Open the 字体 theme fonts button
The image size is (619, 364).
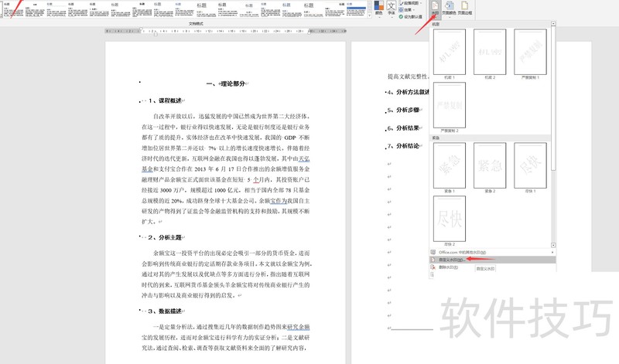point(391,9)
